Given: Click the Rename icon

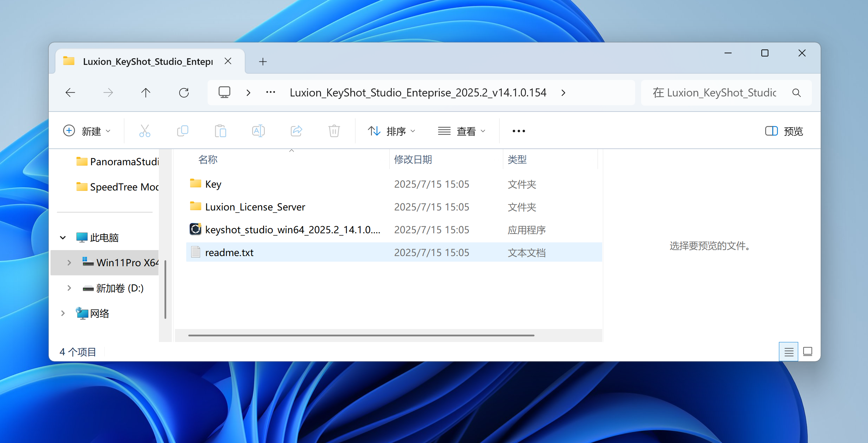Looking at the screenshot, I should (258, 131).
